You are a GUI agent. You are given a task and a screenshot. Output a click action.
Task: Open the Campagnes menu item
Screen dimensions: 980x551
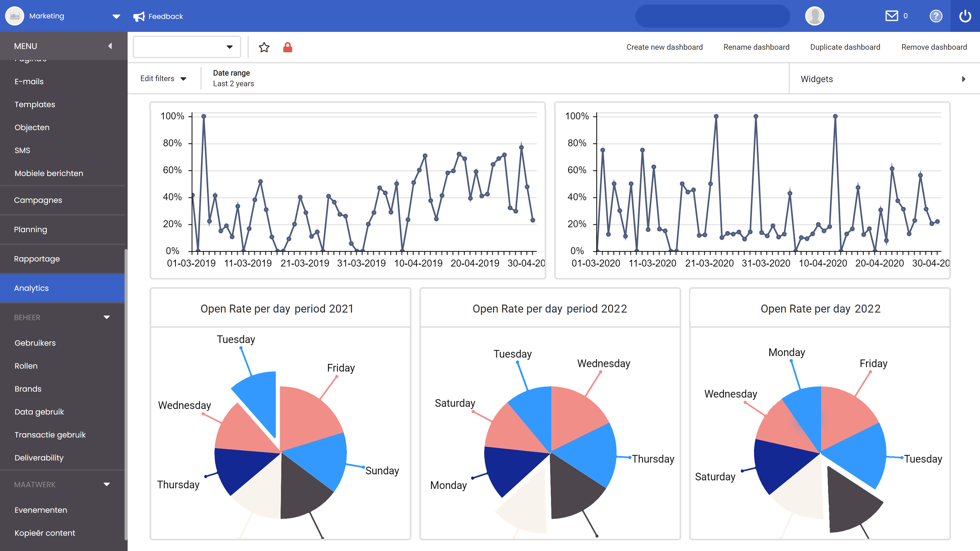pos(38,200)
